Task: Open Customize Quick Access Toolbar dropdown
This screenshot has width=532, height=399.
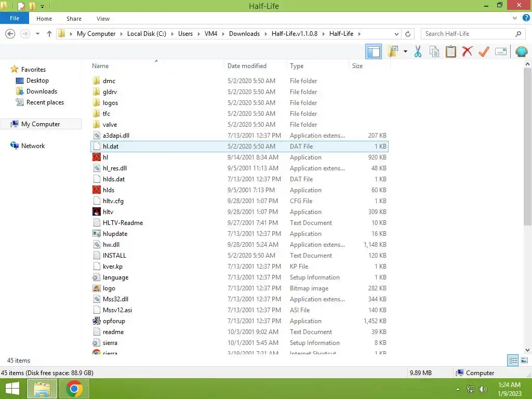Action: 43,6
